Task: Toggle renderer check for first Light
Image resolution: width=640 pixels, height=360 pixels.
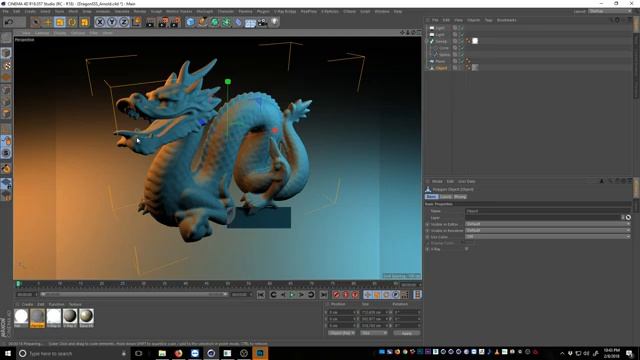Action: tap(462, 28)
